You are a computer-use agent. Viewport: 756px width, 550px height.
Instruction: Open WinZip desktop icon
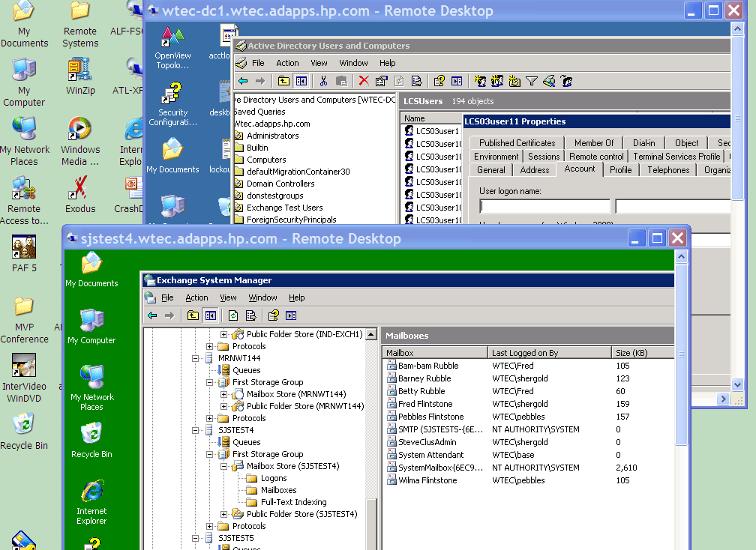[x=80, y=77]
